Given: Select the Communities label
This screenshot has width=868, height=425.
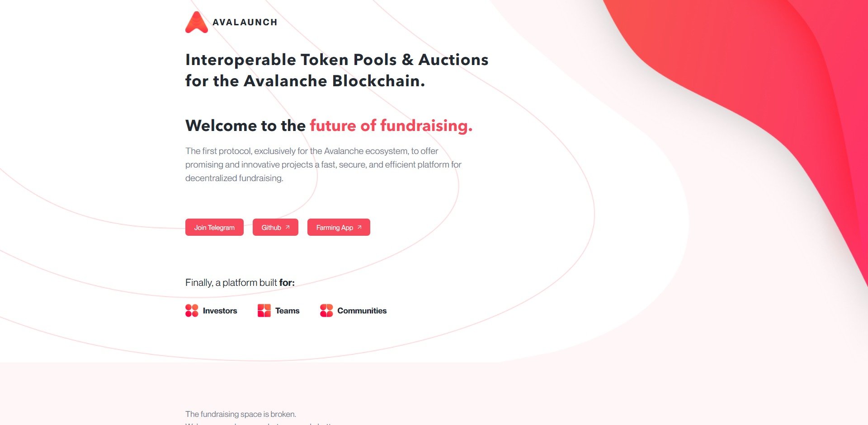Looking at the screenshot, I should pyautogui.click(x=362, y=311).
